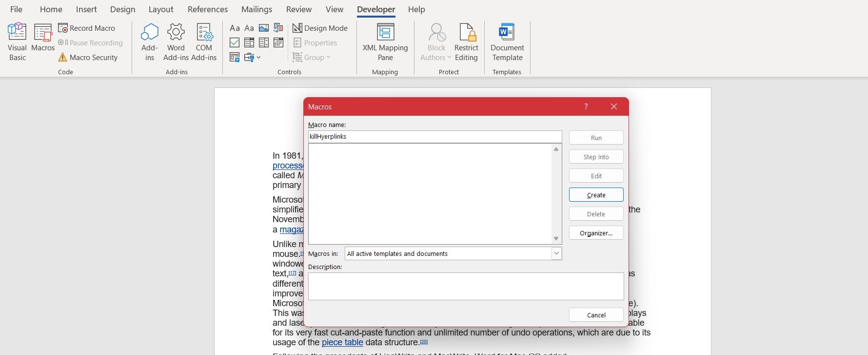Click the greyed-out Properties button
Screen dimensions: 868x355
(x=315, y=43)
